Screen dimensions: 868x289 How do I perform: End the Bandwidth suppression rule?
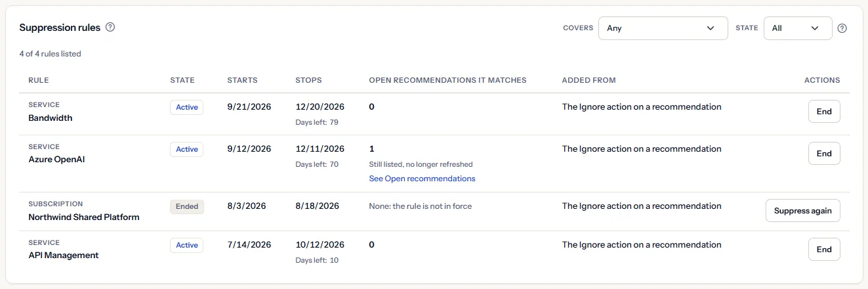pos(824,112)
